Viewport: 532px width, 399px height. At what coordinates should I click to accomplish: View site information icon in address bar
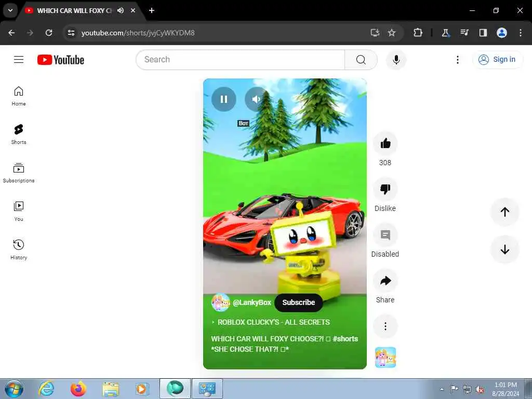[71, 33]
